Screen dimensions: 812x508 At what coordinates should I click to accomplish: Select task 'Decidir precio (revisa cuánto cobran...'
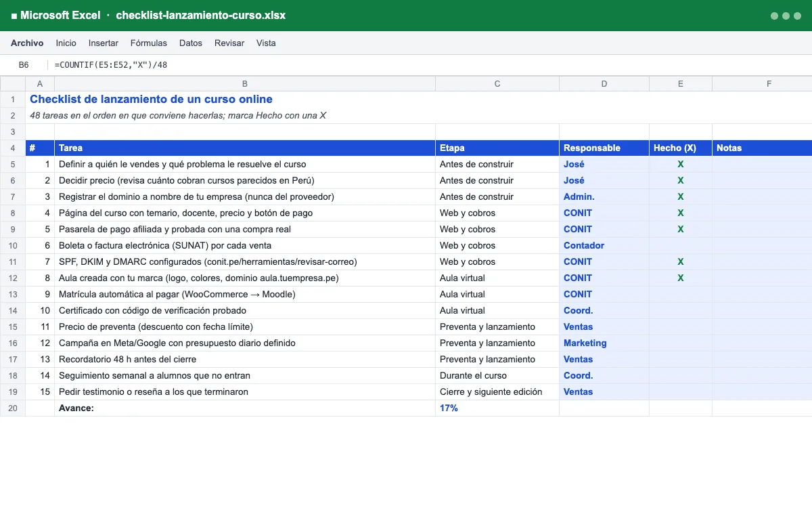(x=245, y=180)
